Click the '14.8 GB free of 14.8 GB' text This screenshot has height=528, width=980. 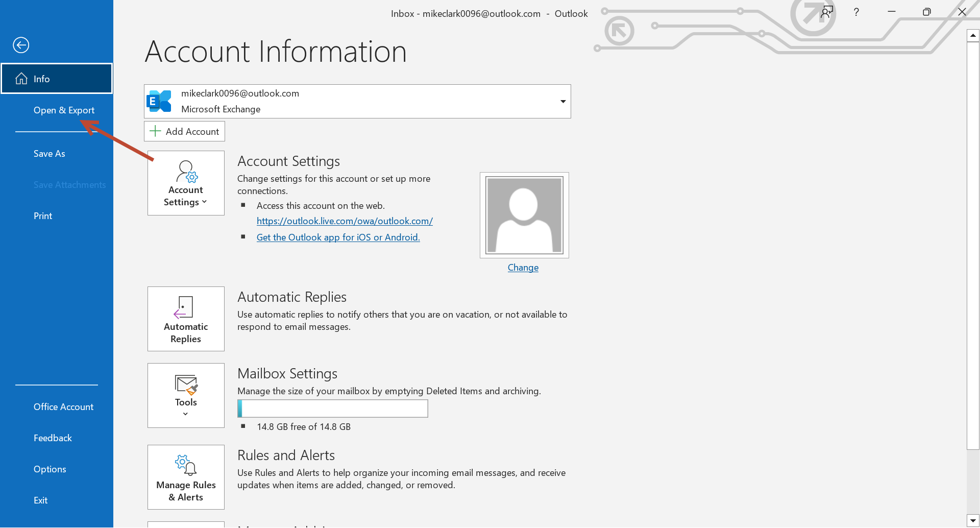coord(304,426)
